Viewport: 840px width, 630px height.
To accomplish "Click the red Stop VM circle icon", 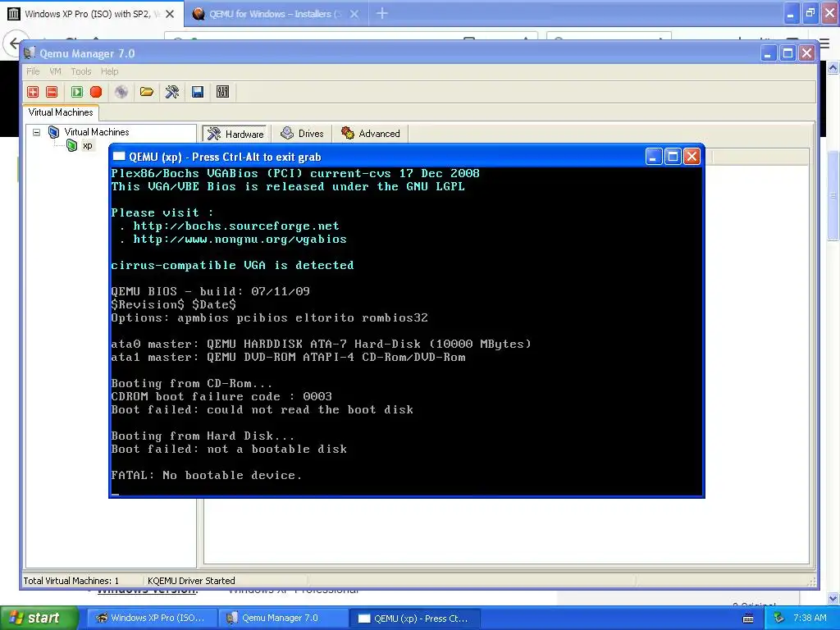I will pos(96,92).
